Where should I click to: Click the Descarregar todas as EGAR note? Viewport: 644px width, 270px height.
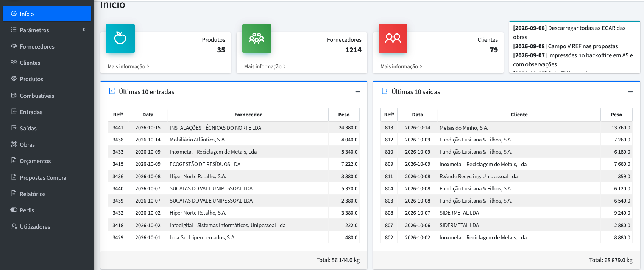click(x=569, y=33)
